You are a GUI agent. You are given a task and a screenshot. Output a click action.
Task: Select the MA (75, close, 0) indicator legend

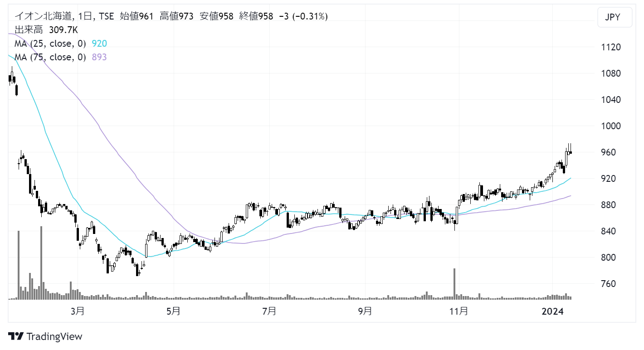tap(50, 57)
